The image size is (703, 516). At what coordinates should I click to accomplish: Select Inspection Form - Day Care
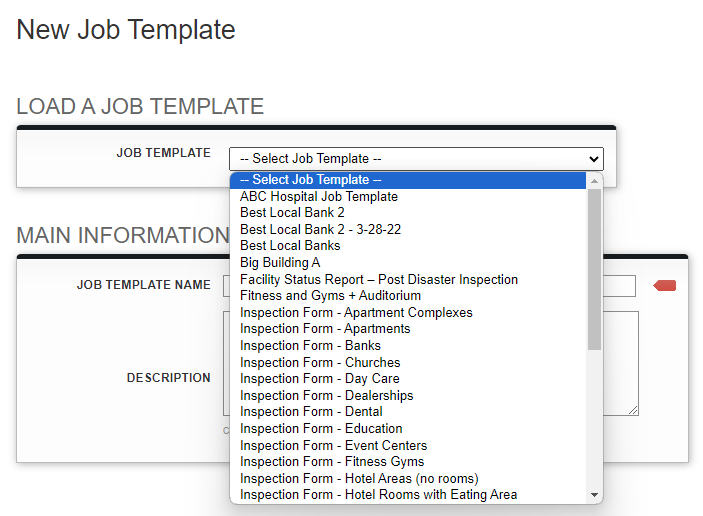pos(408,379)
